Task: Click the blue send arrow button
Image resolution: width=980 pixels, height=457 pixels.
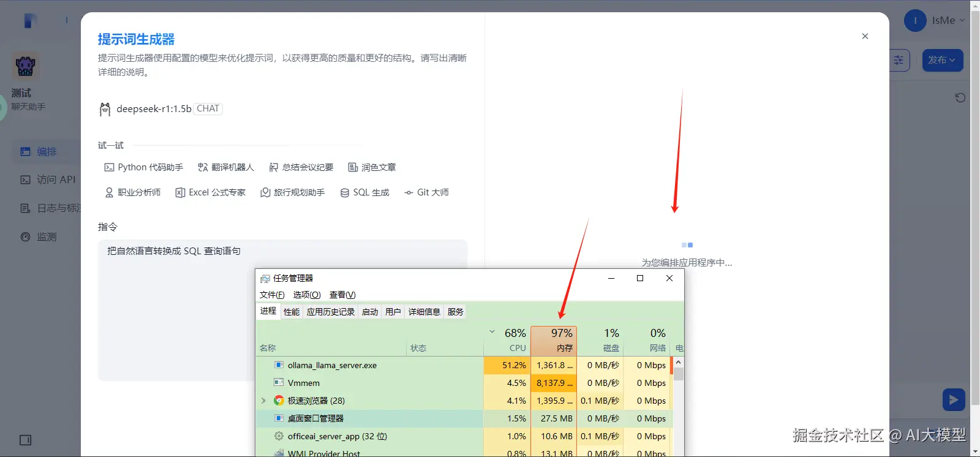Action: click(x=954, y=400)
